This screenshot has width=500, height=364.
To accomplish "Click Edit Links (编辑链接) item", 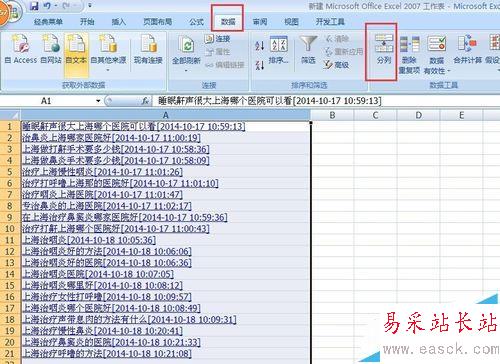I will (224, 65).
